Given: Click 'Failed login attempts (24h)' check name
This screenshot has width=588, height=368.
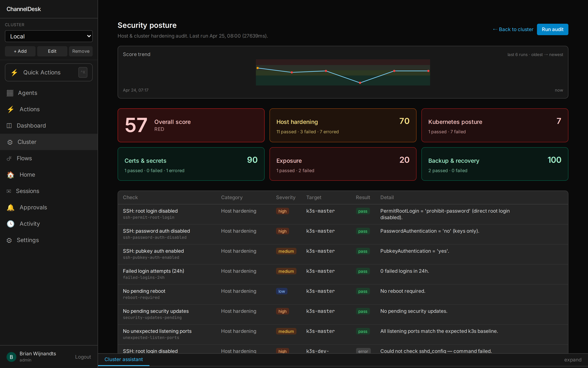Looking at the screenshot, I should click(x=154, y=271).
